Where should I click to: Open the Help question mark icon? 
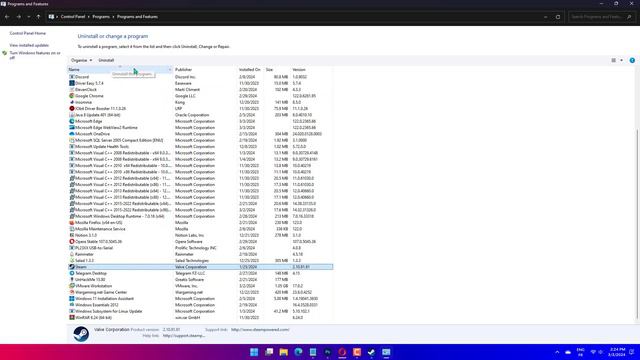[x=632, y=60]
